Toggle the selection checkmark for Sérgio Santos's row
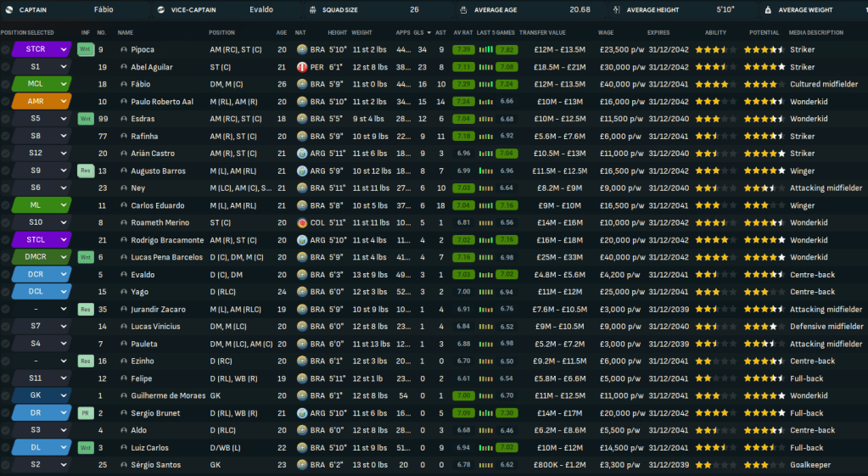Image resolution: width=868 pixels, height=476 pixels. point(6,464)
